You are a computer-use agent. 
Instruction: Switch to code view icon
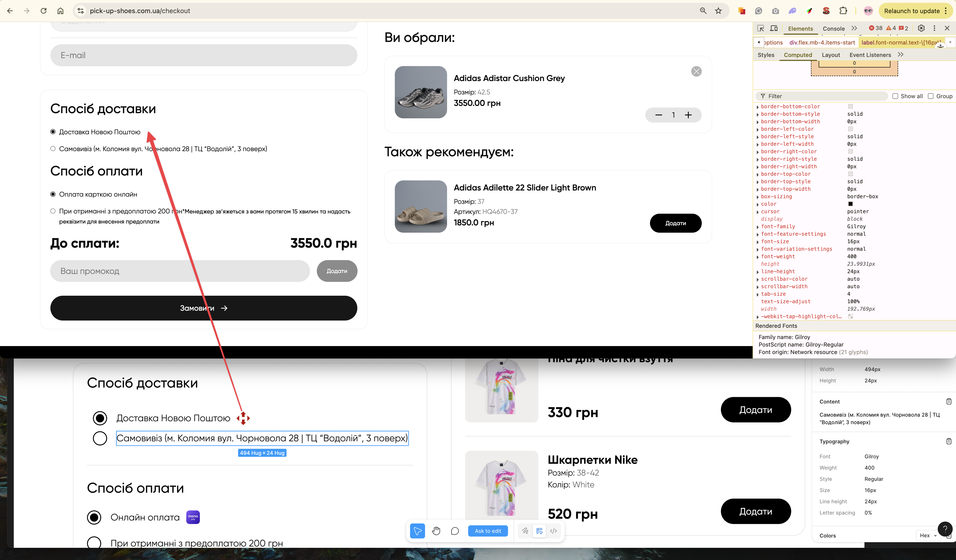click(x=553, y=531)
